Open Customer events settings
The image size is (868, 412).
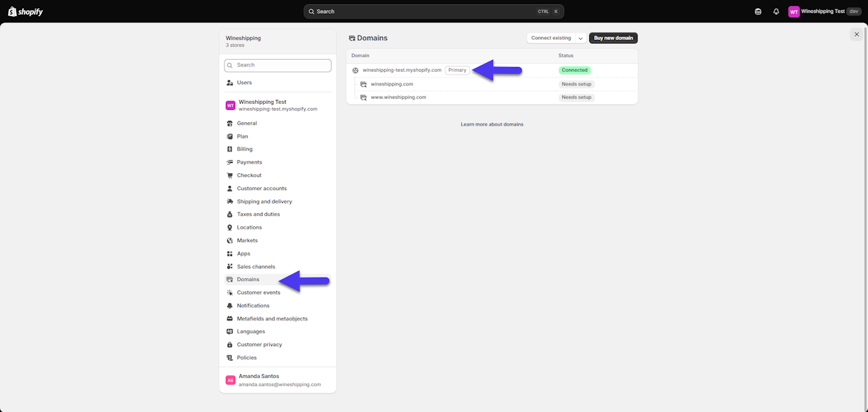(278, 293)
